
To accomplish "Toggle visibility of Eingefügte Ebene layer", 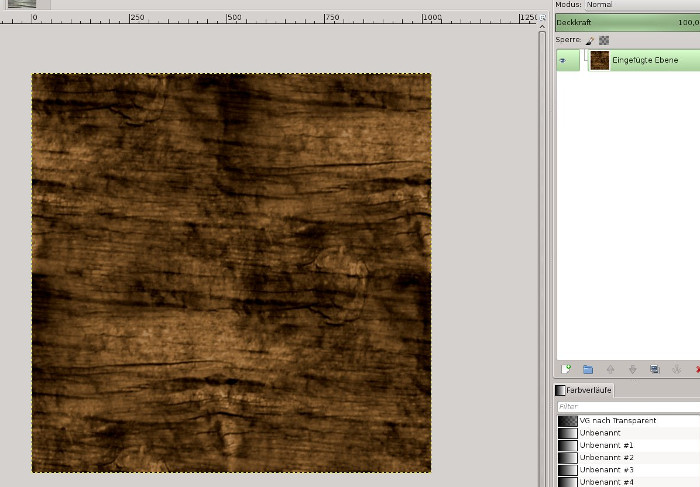I will coord(562,61).
